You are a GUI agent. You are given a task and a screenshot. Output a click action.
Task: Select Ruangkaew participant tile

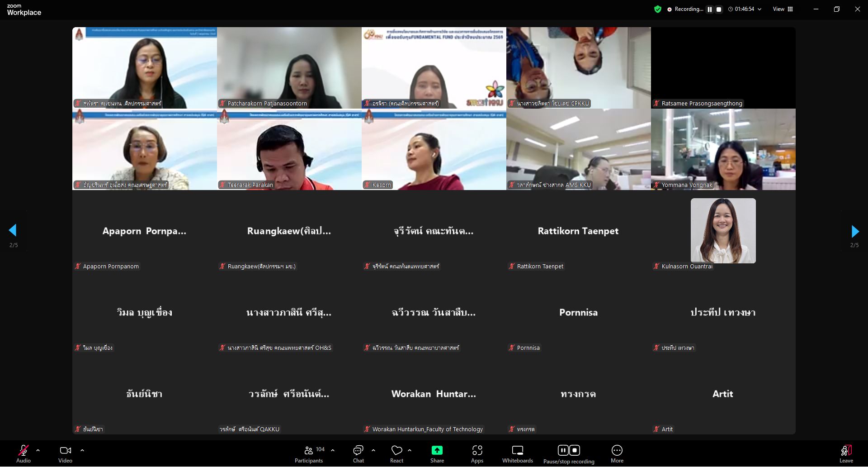(x=289, y=231)
